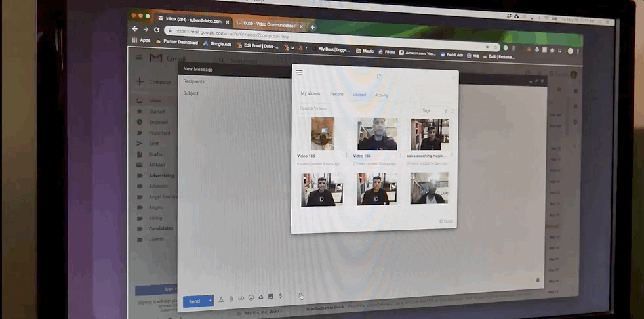Screen dimensions: 644x319
Task: Discard the draft with the trash icon
Action: pyautogui.click(x=538, y=280)
